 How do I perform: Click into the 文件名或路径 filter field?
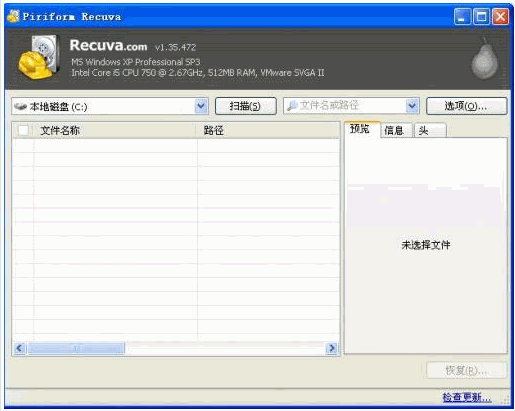pyautogui.click(x=351, y=106)
